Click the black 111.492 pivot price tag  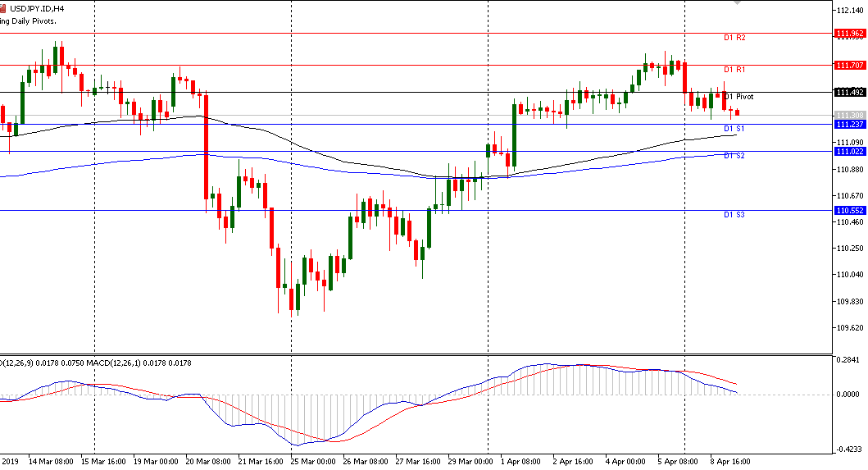[849, 92]
